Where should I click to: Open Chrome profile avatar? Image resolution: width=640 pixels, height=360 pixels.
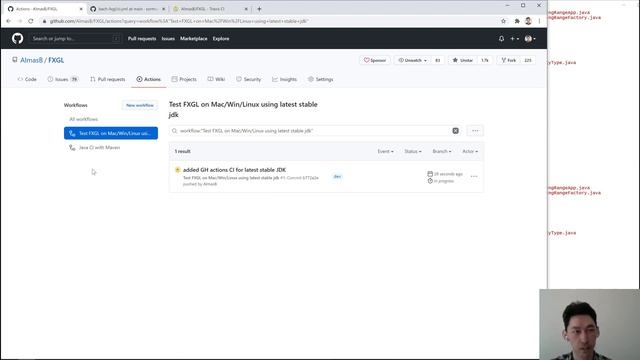click(x=528, y=21)
